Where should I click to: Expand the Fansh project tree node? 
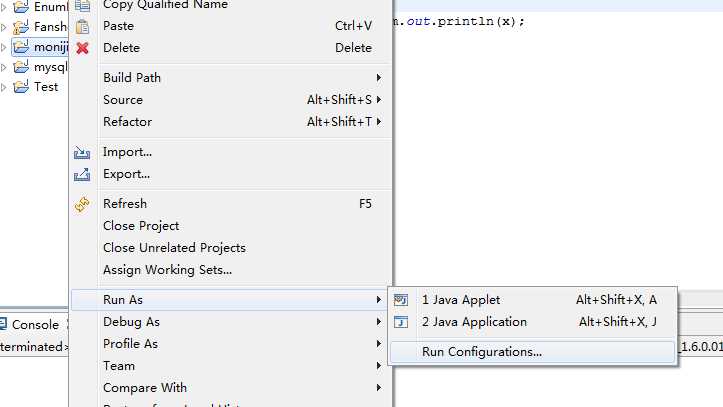click(4, 28)
